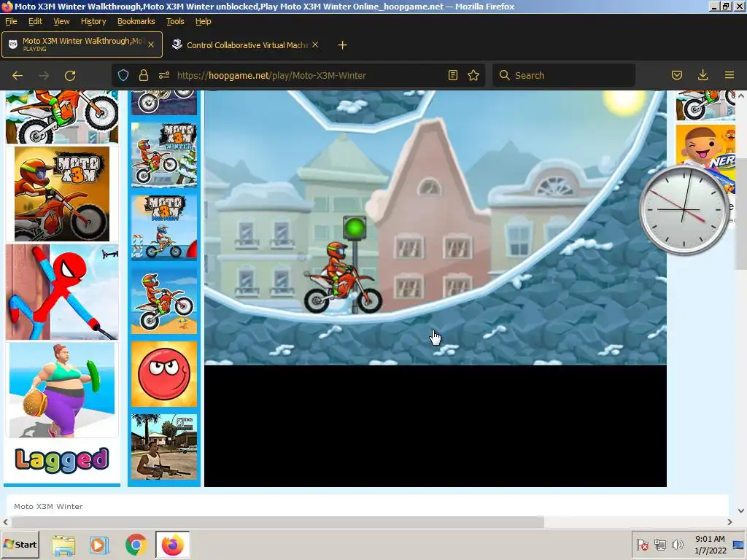Click the Search box in the toolbar
Image resolution: width=747 pixels, height=560 pixels.
point(564,75)
